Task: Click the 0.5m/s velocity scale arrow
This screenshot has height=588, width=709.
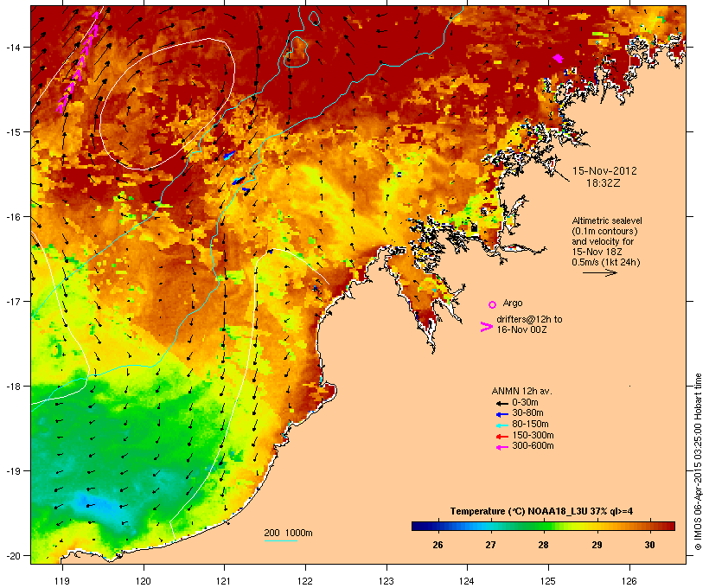Action: pyautogui.click(x=599, y=272)
